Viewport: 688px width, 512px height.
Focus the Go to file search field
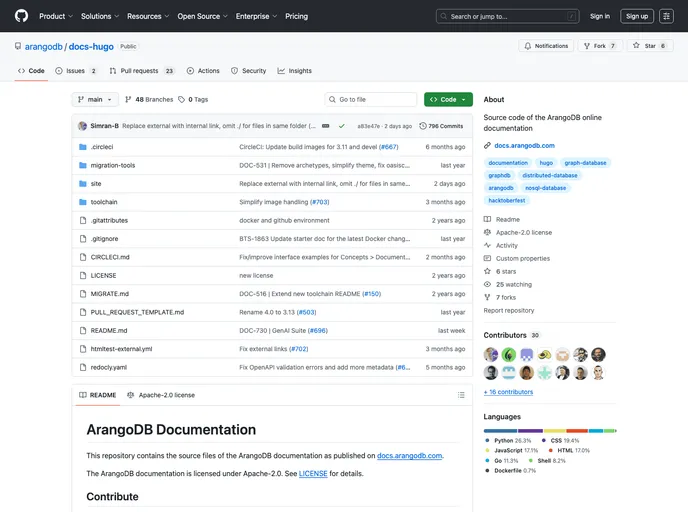click(371, 100)
